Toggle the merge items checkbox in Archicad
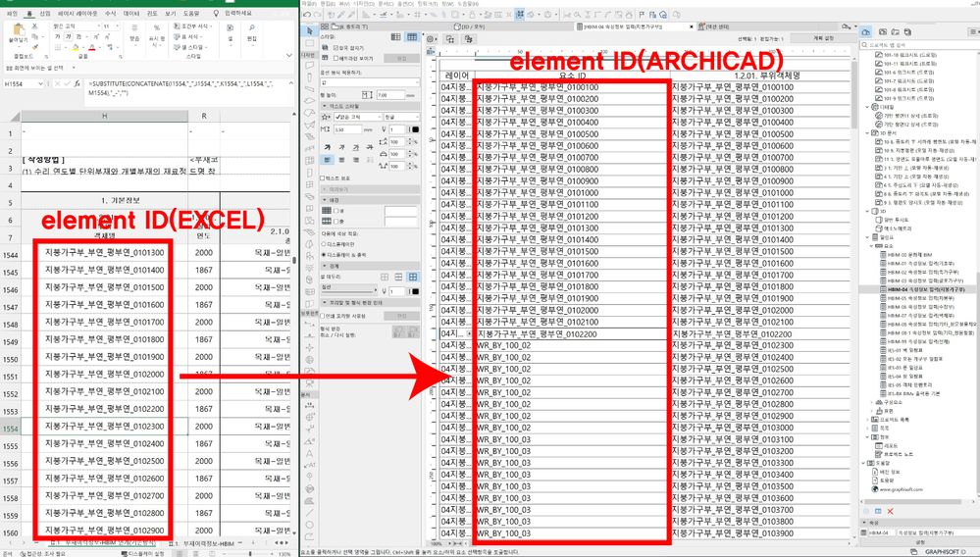Image resolution: width=980 pixels, height=557 pixels. pyautogui.click(x=335, y=47)
